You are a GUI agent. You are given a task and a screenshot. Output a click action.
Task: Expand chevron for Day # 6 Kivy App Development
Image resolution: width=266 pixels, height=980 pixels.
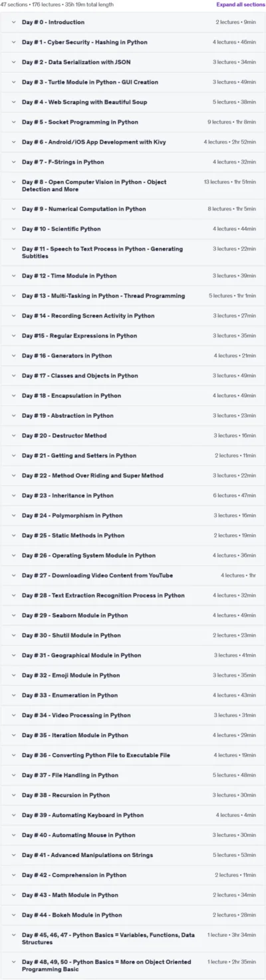(x=13, y=142)
